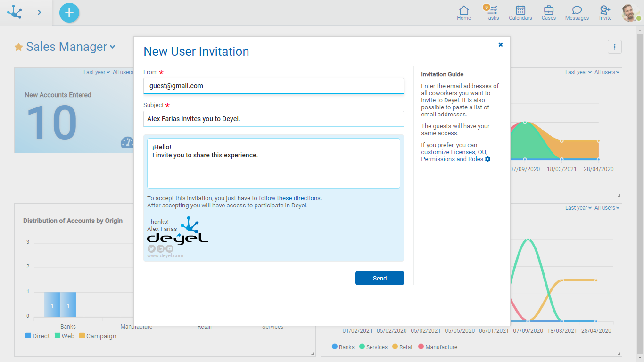This screenshot has width=644, height=362.
Task: Click the Subject input field
Action: (273, 119)
